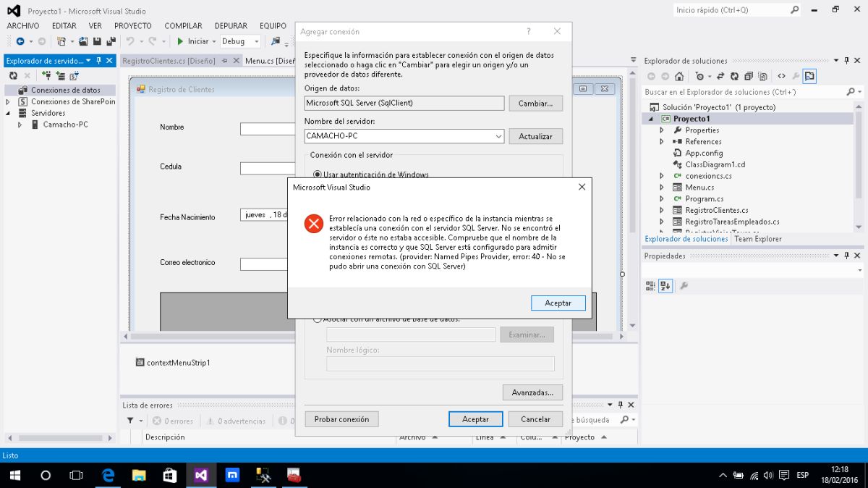The image size is (868, 488).
Task: Expand the Camacho-PC server node
Action: (20, 125)
